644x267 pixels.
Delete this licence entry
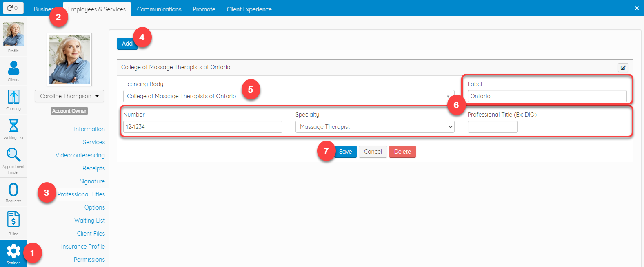click(402, 152)
